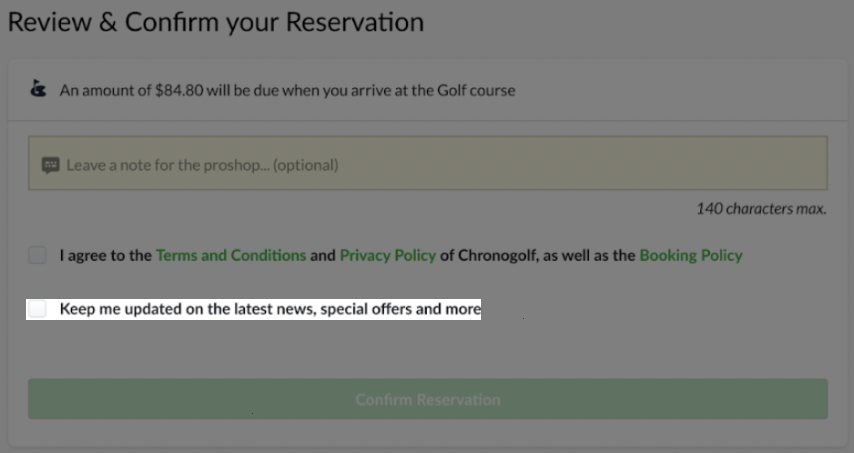This screenshot has width=854, height=453.
Task: Click the '(optional)' placeholder text in note box
Action: (306, 165)
